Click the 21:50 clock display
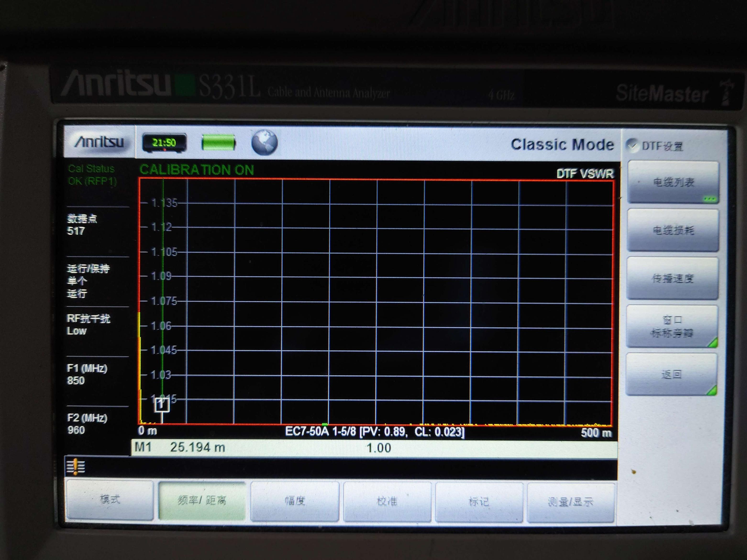 click(x=164, y=143)
